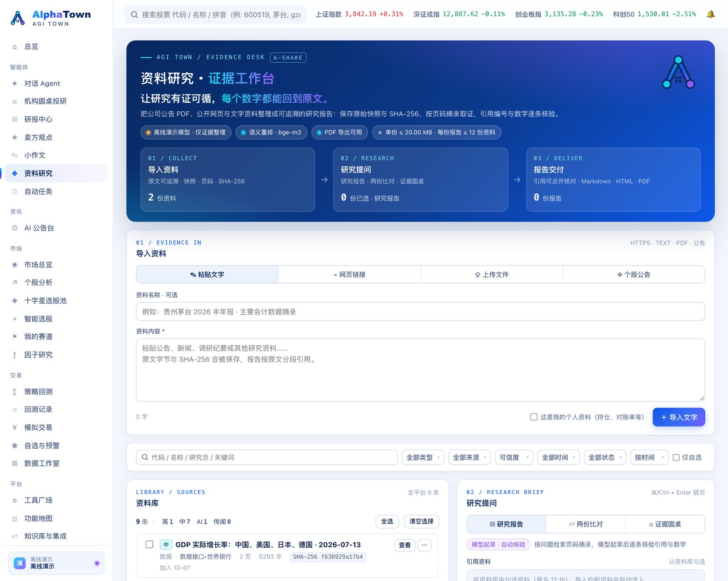The height and width of the screenshot is (581, 728).
Task: Open the more options ellipsis button
Action: (425, 545)
